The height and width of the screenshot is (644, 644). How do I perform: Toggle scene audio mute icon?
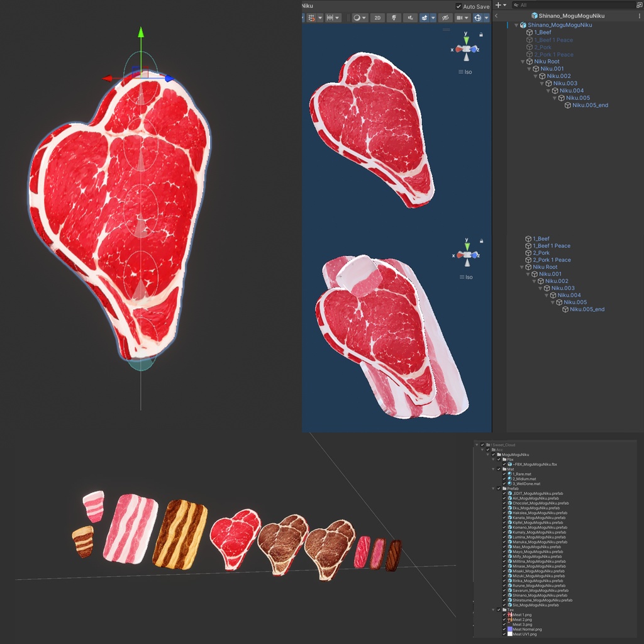pos(410,18)
